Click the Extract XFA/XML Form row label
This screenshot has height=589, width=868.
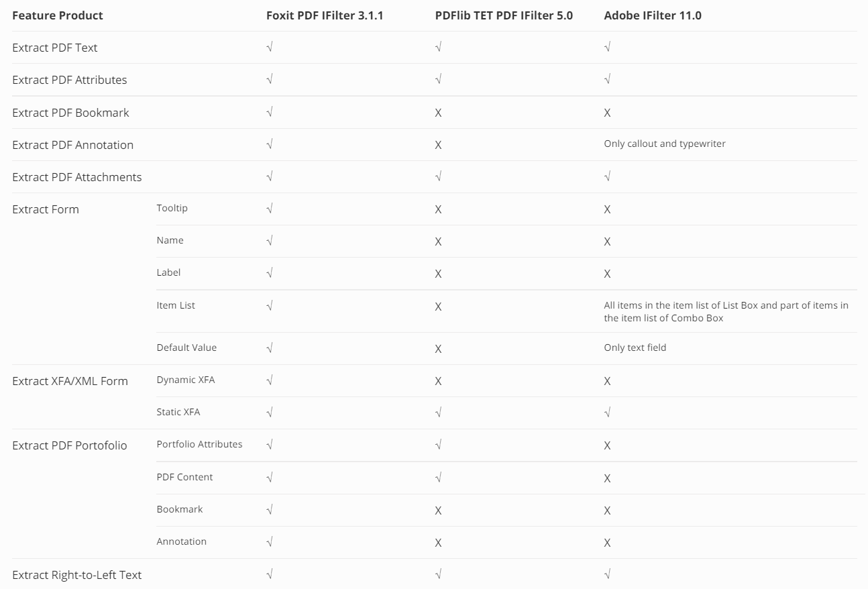[70, 381]
